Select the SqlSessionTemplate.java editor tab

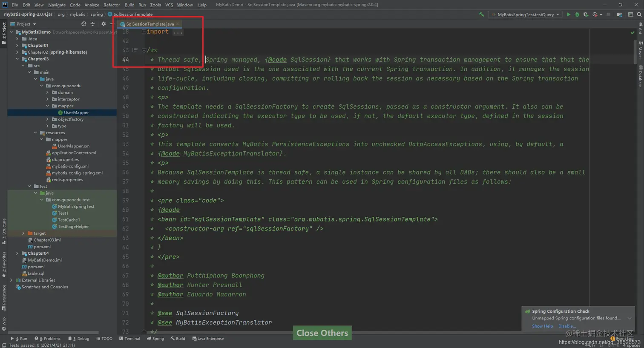tap(150, 24)
